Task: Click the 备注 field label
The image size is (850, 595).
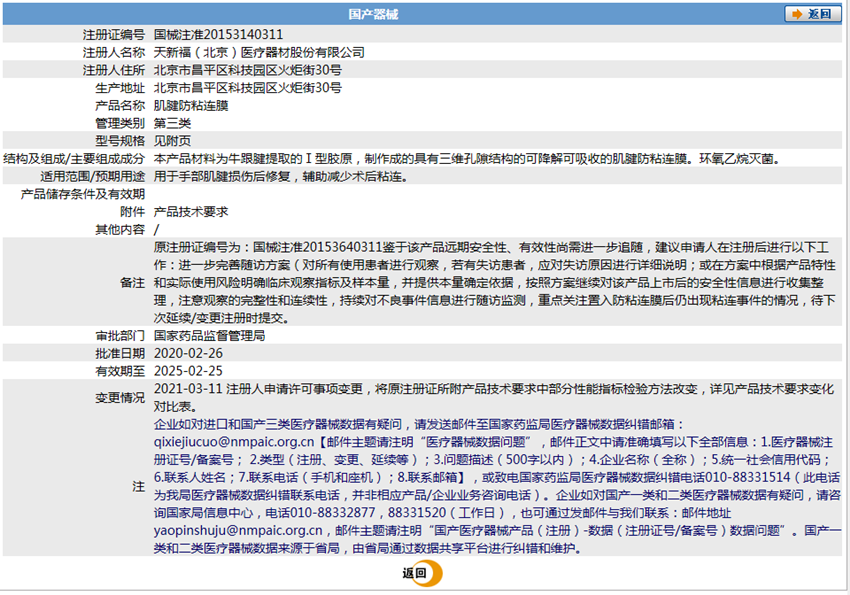Action: click(132, 283)
